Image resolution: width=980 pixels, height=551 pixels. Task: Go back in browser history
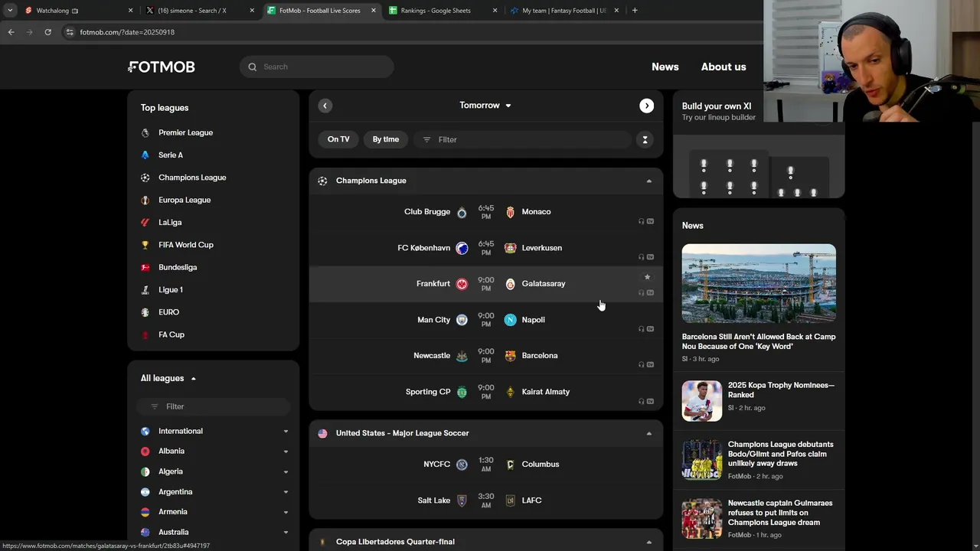[x=11, y=32]
